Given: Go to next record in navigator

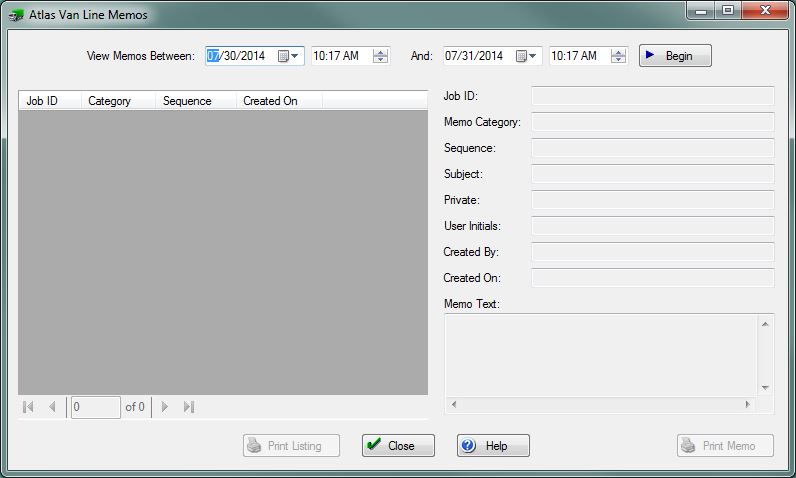Looking at the screenshot, I should pos(165,407).
